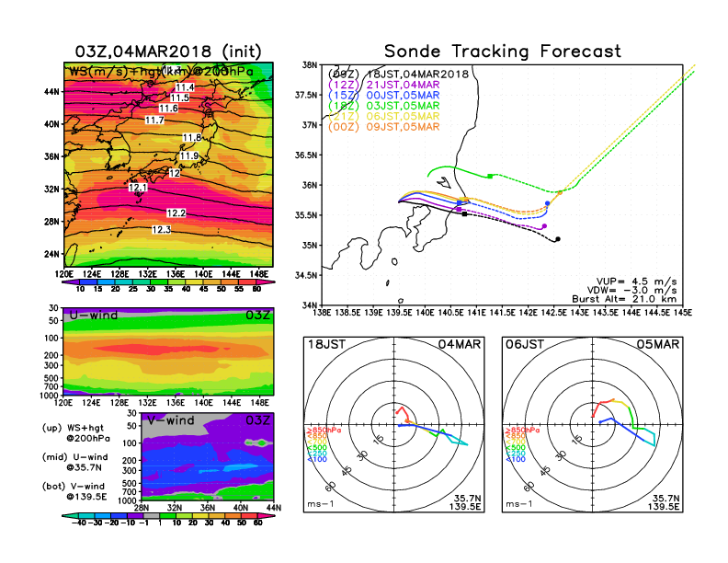Viewport: 728px width, 563px height.
Task: Click the "11.9" height contour label
Action: [x=189, y=155]
